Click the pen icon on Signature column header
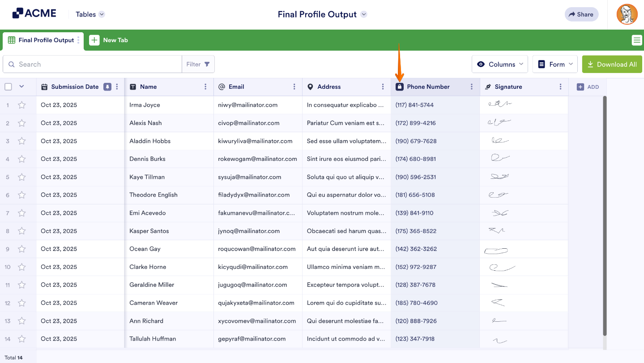The width and height of the screenshot is (644, 363). pyautogui.click(x=487, y=86)
